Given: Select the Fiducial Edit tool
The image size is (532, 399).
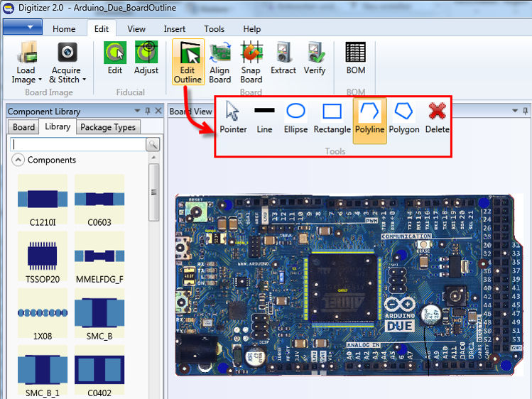Looking at the screenshot, I should pos(115,58).
